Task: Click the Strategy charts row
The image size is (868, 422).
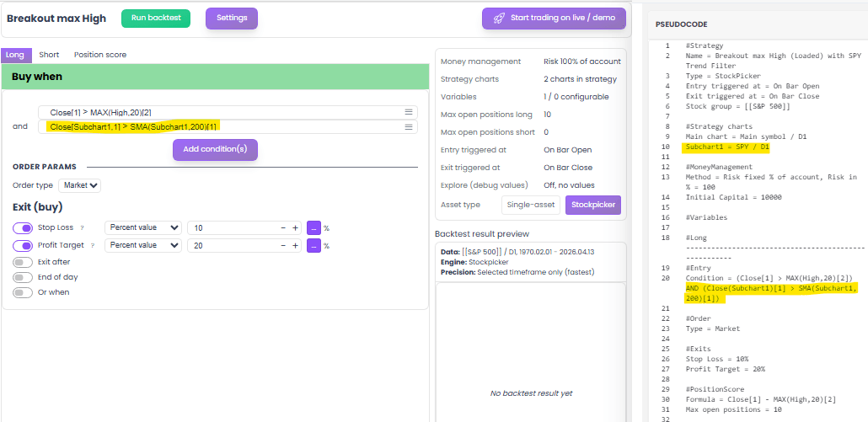Action: point(531,79)
